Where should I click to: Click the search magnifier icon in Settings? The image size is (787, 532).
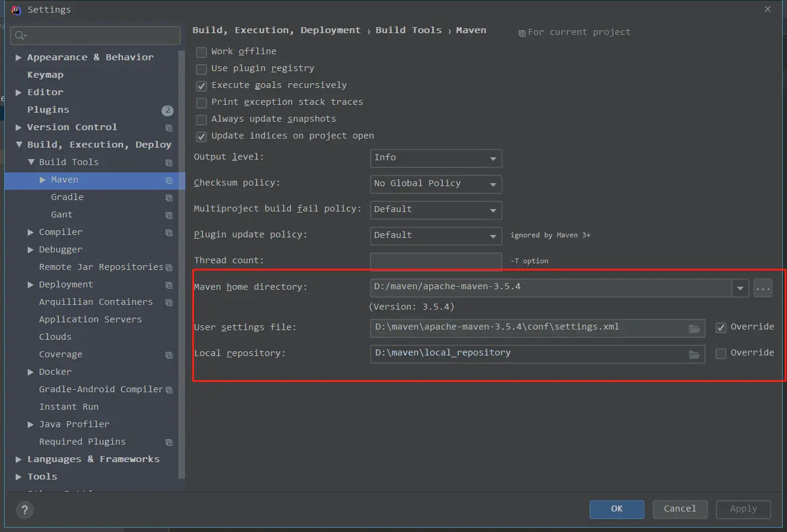click(x=20, y=36)
